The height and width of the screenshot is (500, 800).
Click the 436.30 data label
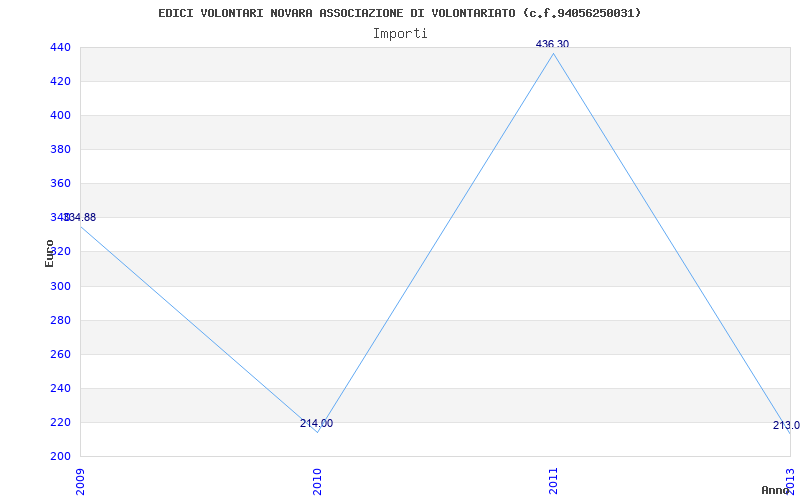point(552,44)
